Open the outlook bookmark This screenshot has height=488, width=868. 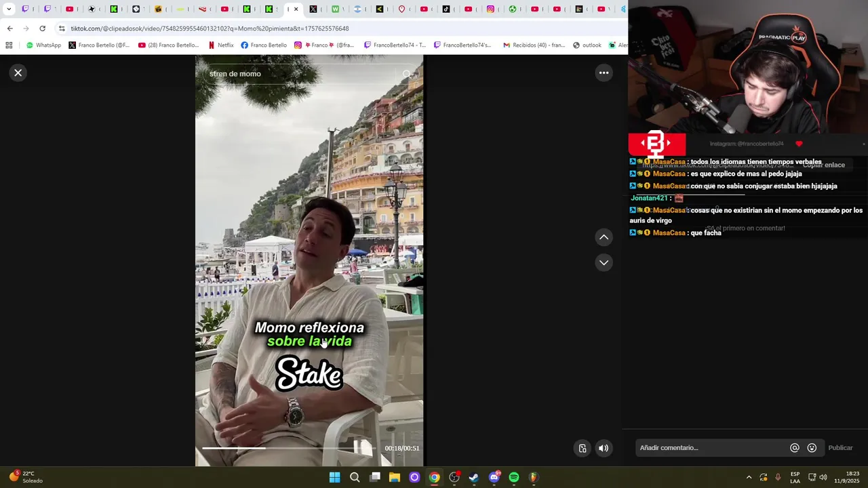pos(587,45)
